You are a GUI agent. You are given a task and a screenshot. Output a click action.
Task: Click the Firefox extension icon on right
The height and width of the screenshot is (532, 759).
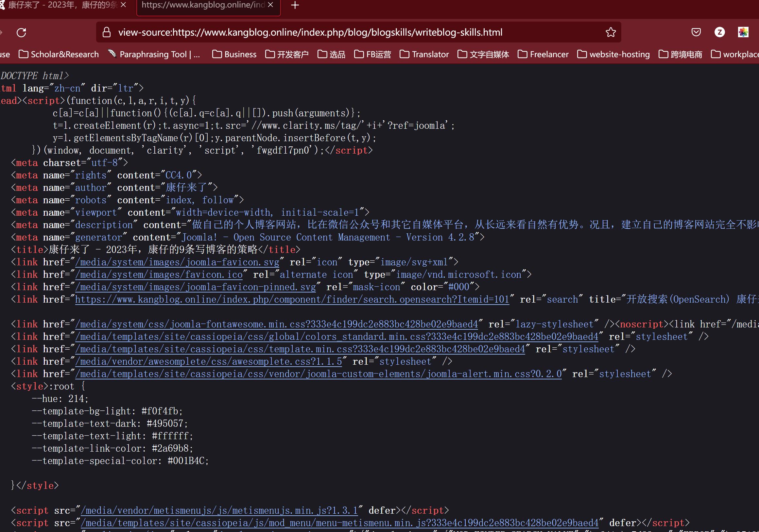tap(743, 32)
